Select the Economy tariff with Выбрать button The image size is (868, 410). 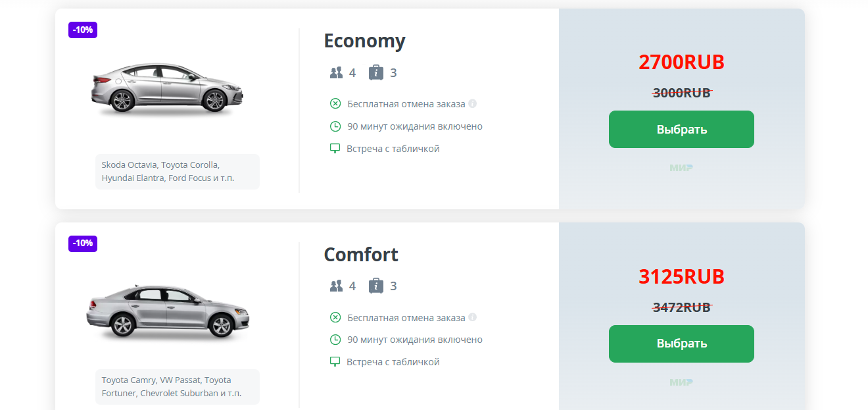(681, 129)
